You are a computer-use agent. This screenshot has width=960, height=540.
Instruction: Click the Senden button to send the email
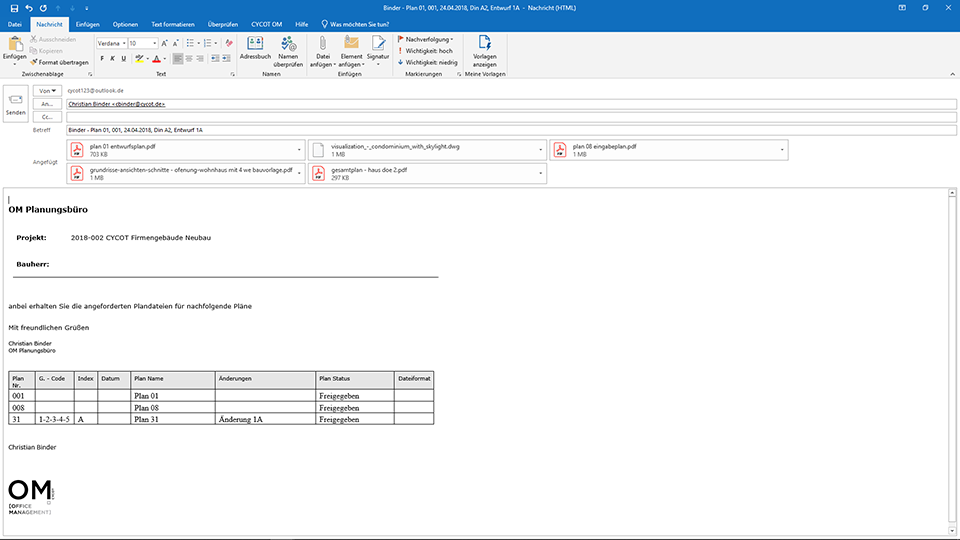pos(15,103)
